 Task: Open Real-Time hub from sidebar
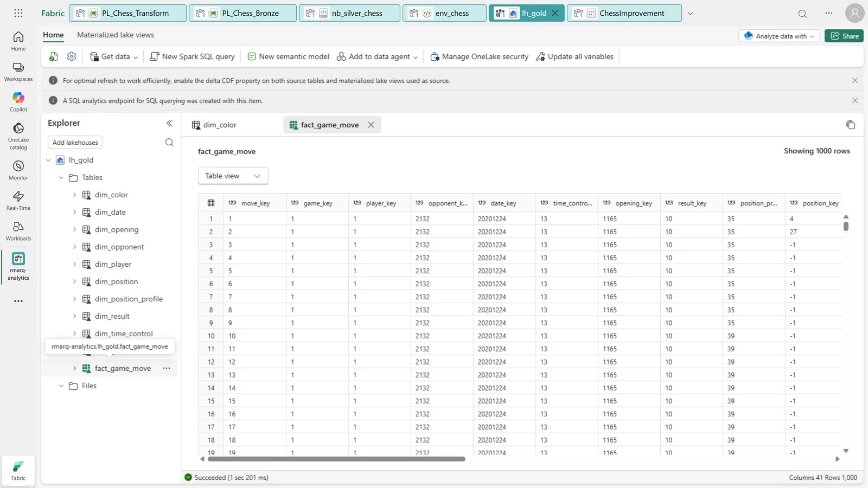pyautogui.click(x=18, y=201)
